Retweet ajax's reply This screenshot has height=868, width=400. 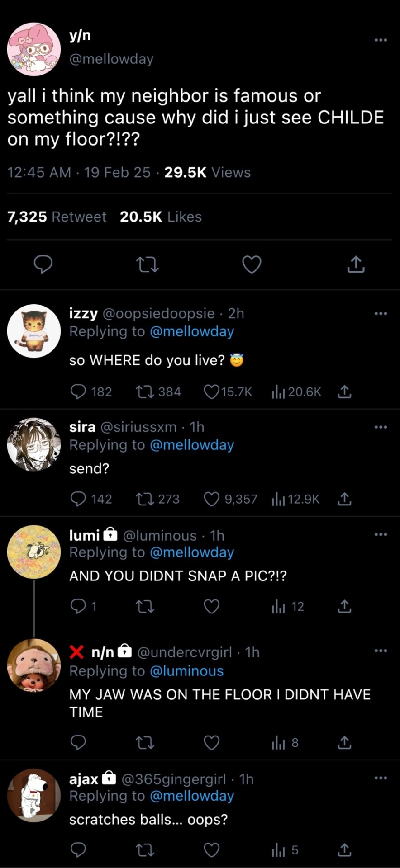[145, 850]
